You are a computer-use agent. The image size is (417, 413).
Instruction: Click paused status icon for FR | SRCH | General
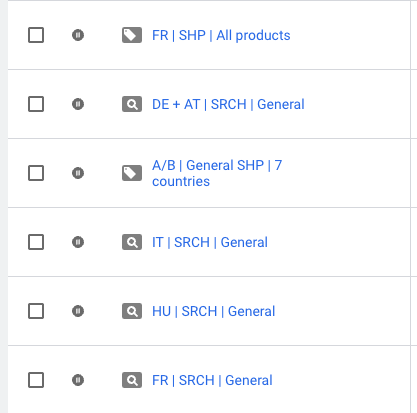point(78,380)
